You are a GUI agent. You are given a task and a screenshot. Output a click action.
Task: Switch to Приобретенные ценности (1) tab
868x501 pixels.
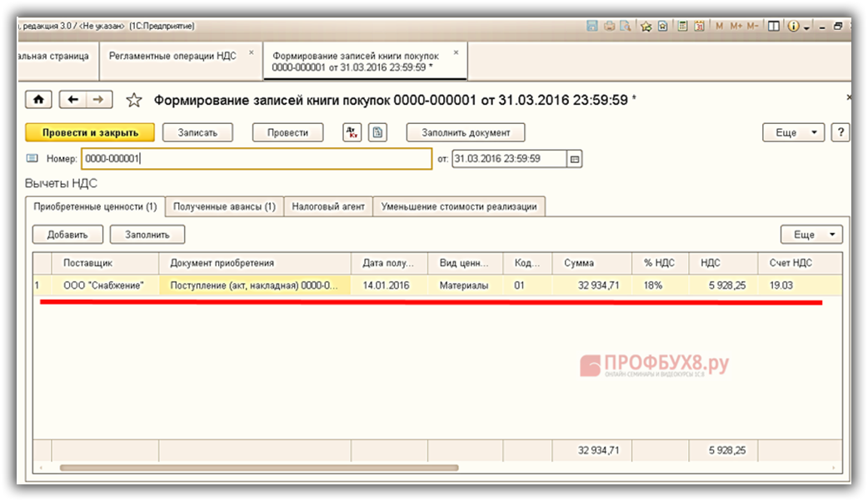[x=95, y=206]
